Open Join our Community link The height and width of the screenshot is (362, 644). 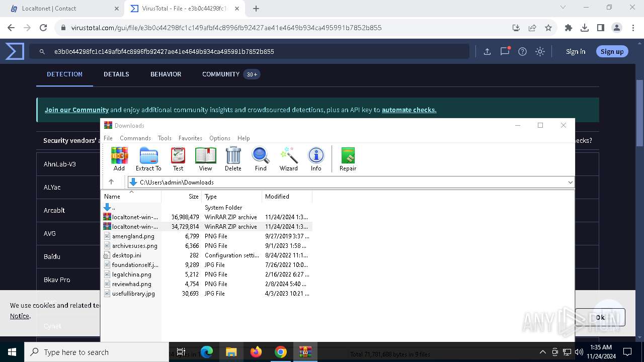[x=76, y=110]
